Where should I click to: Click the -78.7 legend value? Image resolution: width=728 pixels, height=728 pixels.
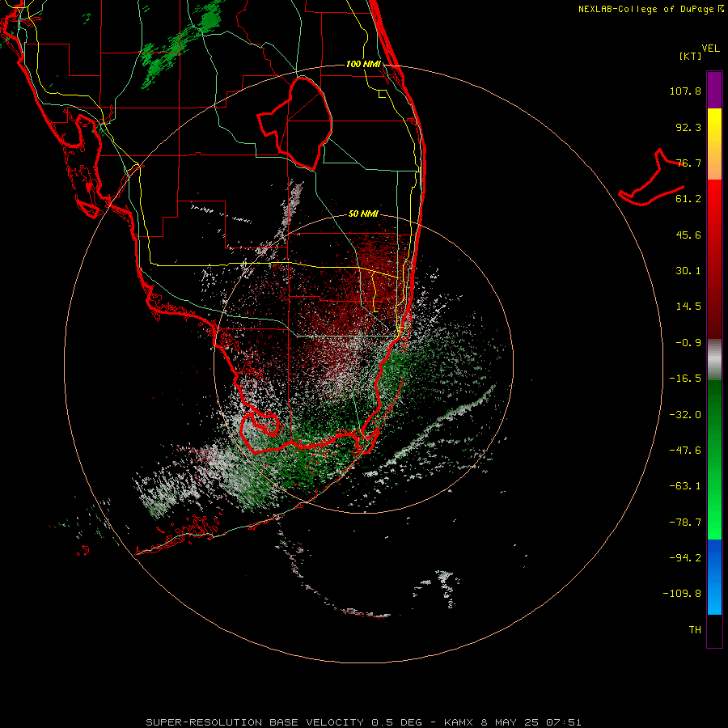coord(685,523)
